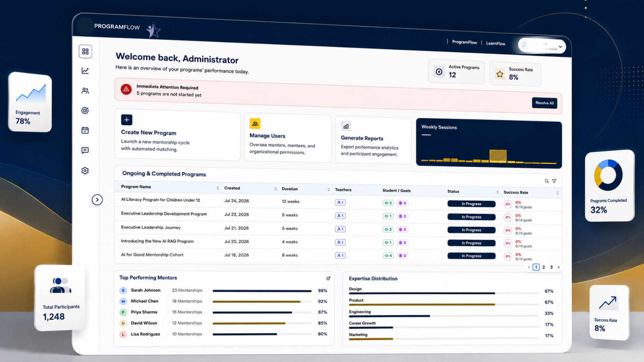Screen dimensions: 644x362
Task: Expand the sidebar with the arrow button
Action: click(97, 200)
